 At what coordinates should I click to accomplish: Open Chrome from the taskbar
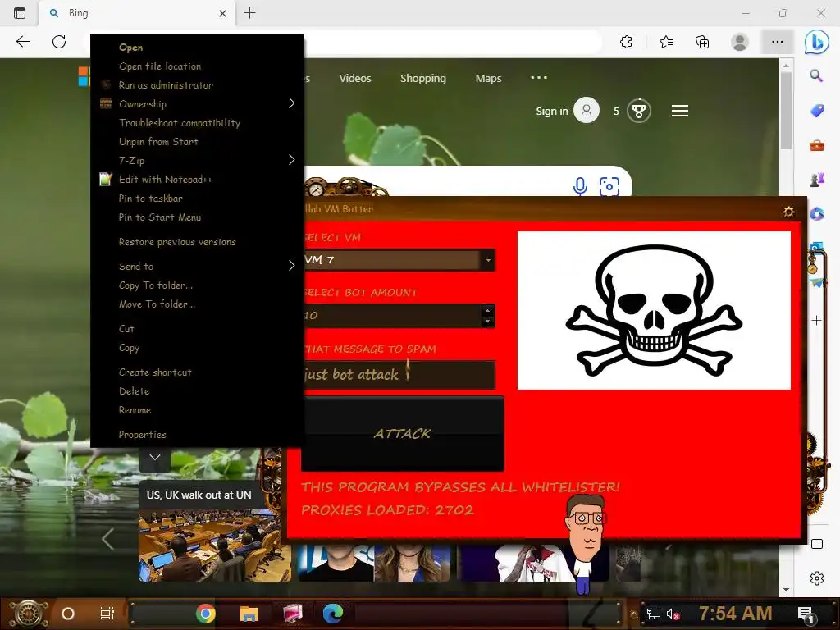click(206, 614)
